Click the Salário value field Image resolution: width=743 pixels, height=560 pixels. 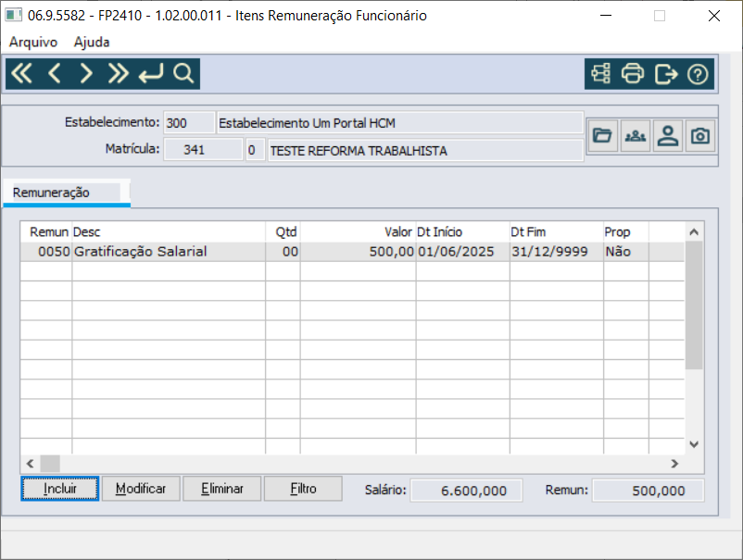[466, 491]
